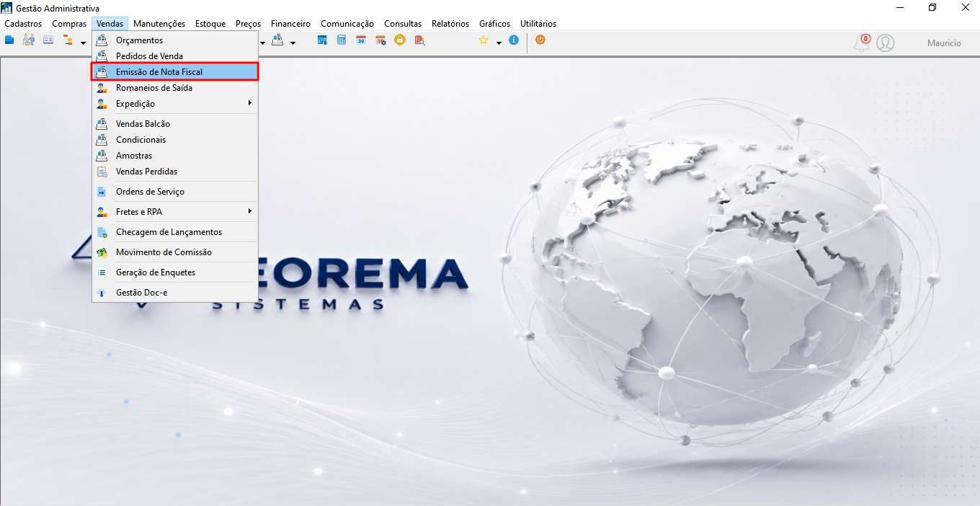Open the Utilitários menu
The height and width of the screenshot is (506, 980).
click(x=538, y=24)
